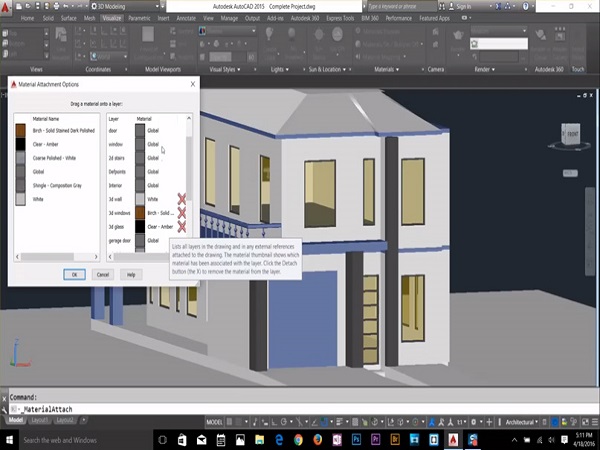Viewport: 600px width, 450px height.
Task: Toggle polar tracking in the status bar
Action: click(x=284, y=422)
